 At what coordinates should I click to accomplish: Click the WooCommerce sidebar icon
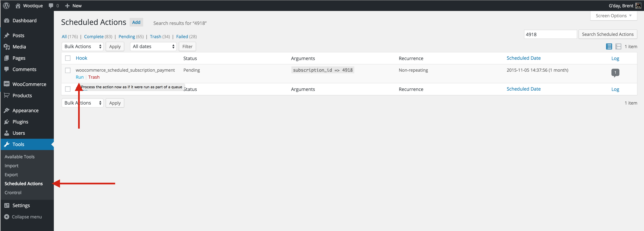(x=7, y=84)
